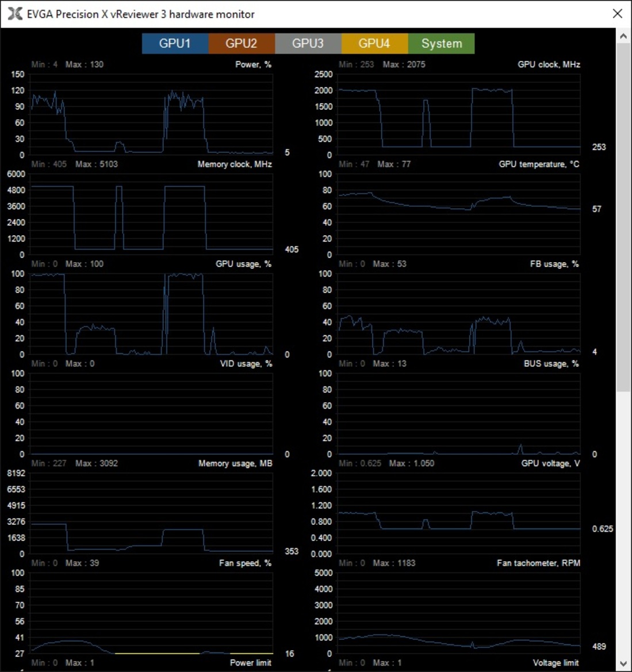Click current fan speed value 16
The height and width of the screenshot is (672, 632).
tap(289, 654)
